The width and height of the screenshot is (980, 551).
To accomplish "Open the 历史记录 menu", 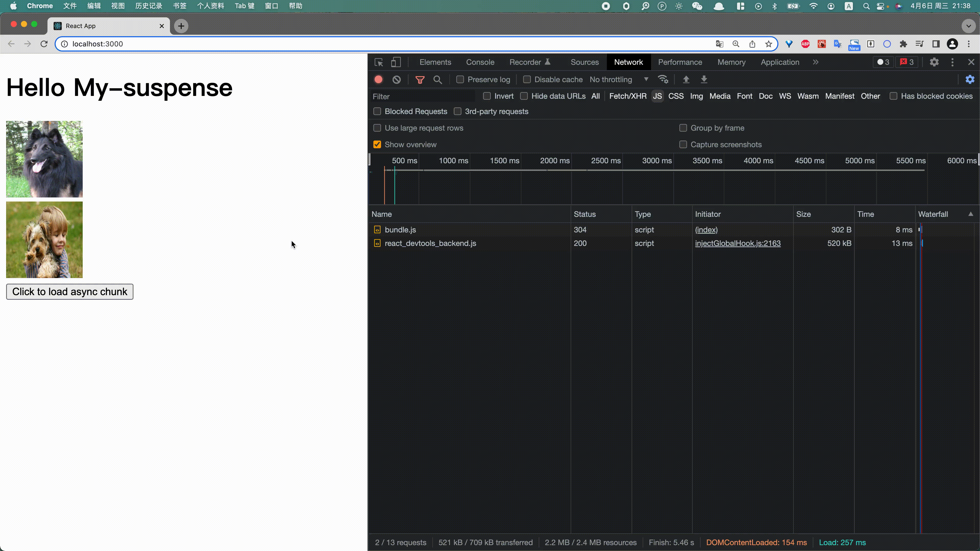I will pyautogui.click(x=149, y=6).
